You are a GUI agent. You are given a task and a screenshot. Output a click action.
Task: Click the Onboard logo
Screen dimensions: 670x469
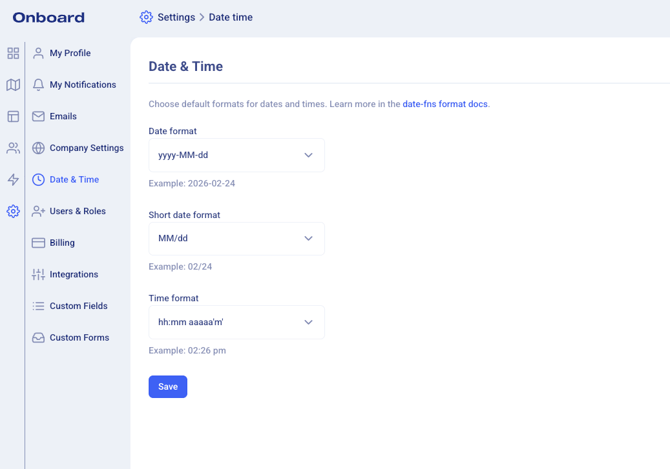tap(49, 17)
